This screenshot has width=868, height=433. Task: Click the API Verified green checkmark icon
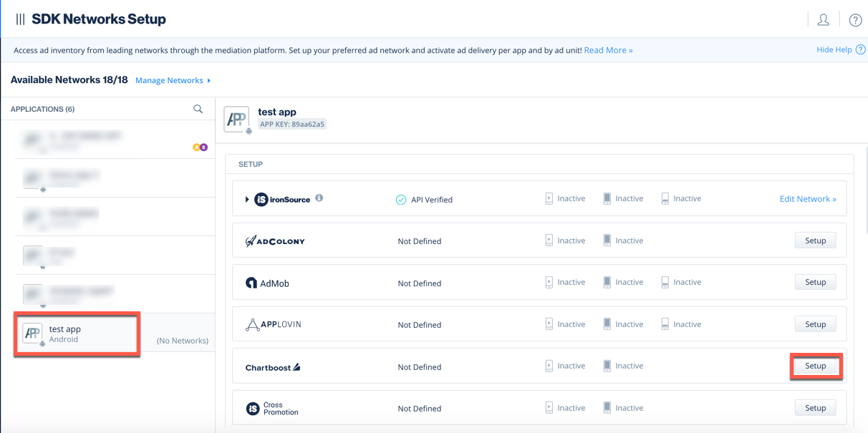401,200
